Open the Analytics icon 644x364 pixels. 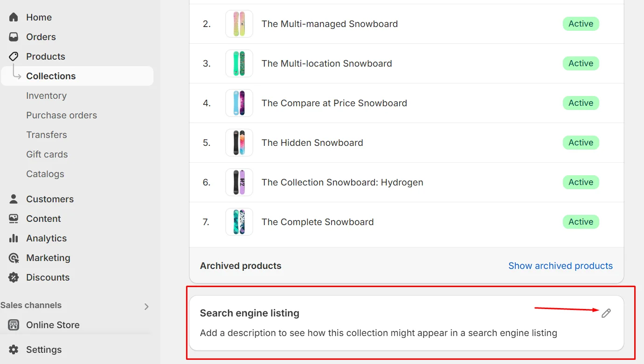coord(14,238)
